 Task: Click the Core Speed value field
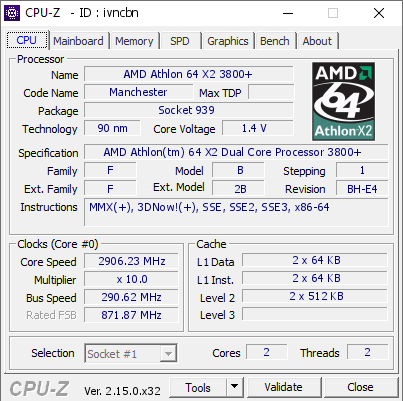pyautogui.click(x=131, y=261)
